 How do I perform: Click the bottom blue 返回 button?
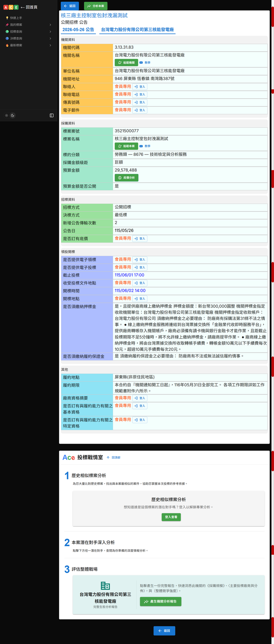click(x=164, y=631)
